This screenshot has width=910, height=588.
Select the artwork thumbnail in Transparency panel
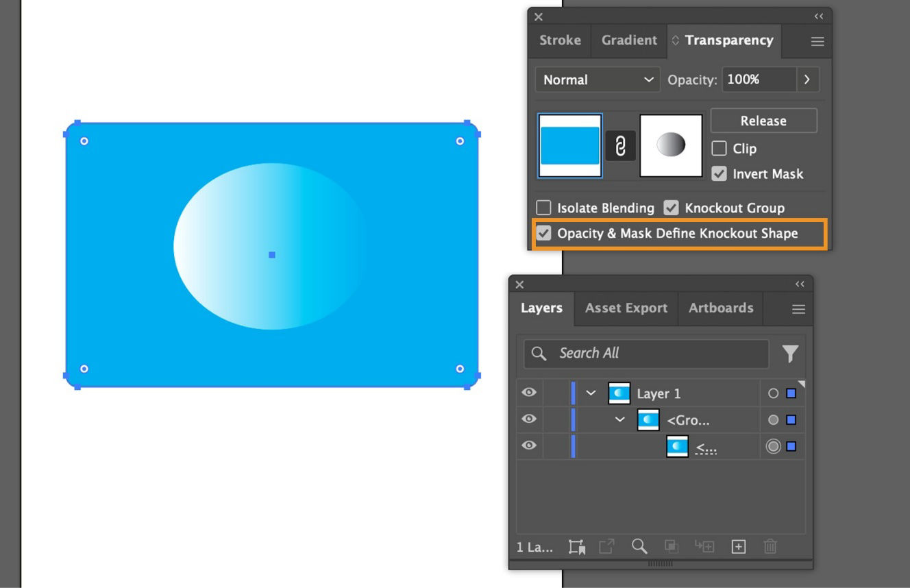tap(569, 145)
